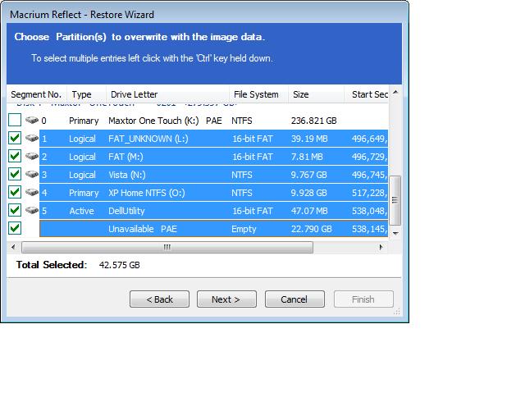Click the drive icon for Vista (N:)
The width and height of the screenshot is (525, 420).
[32, 174]
